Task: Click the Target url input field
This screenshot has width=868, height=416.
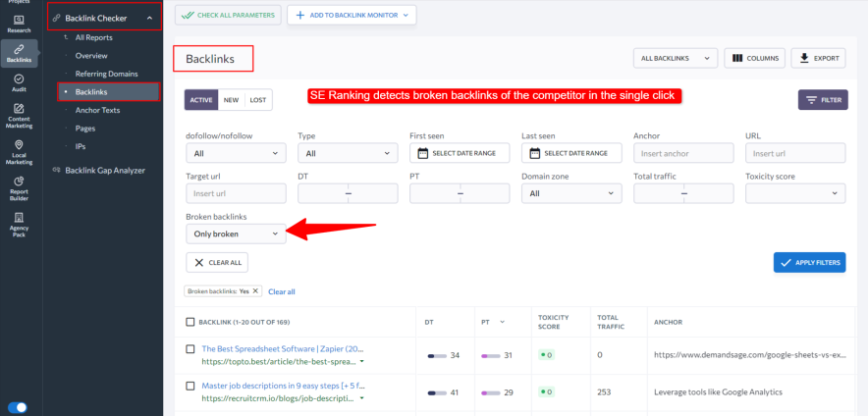Action: [x=236, y=193]
